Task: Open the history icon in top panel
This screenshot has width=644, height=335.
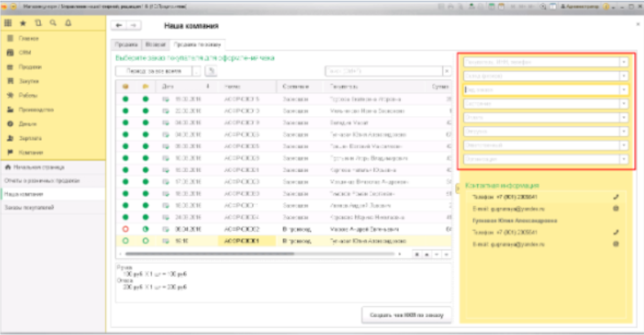Action: click(37, 23)
